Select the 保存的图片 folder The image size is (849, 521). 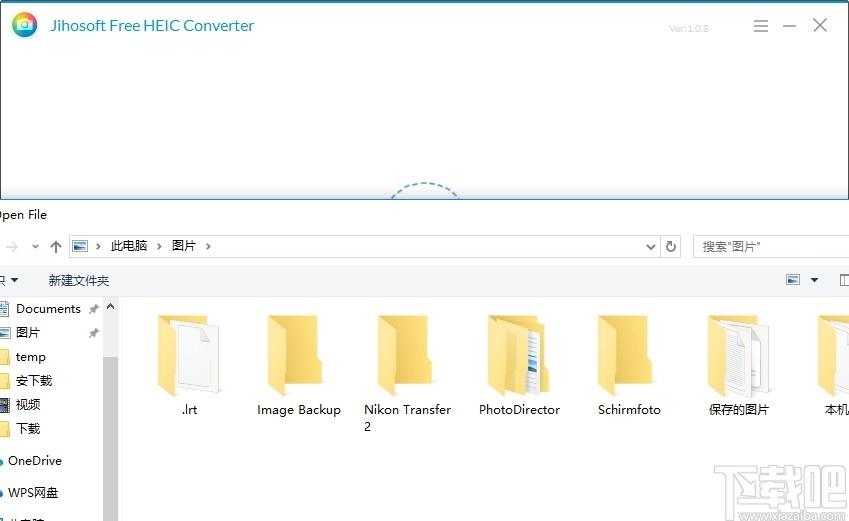pos(739,366)
